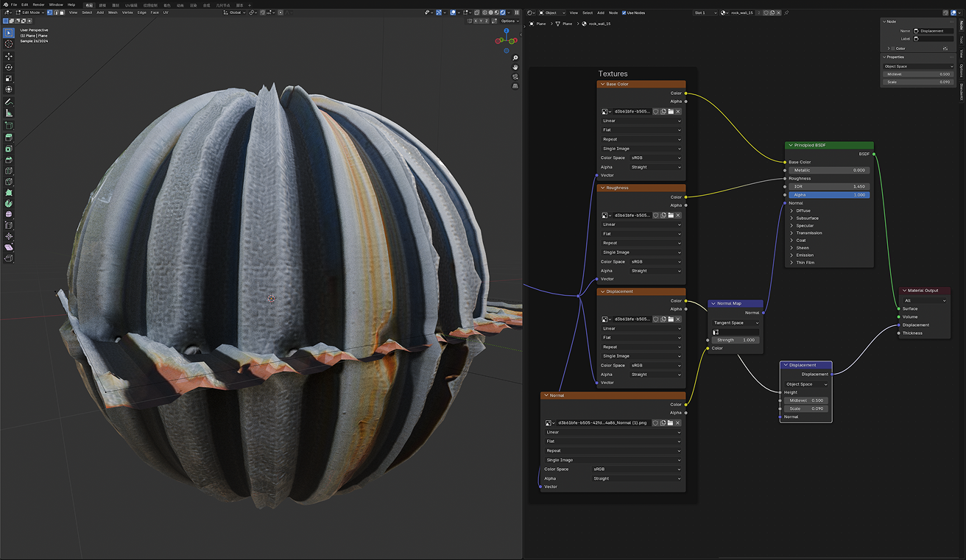Click the Strength slider in Normal Map node
The image size is (966, 560).
(x=736, y=340)
